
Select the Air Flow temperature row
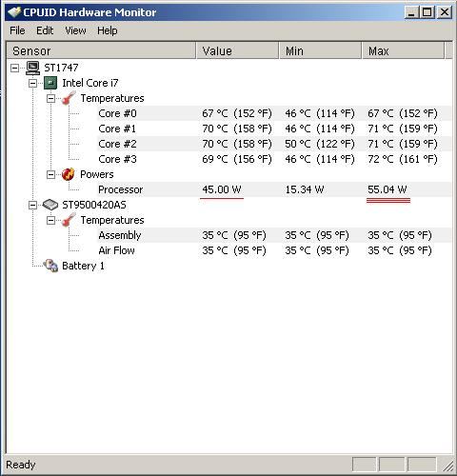pos(274,250)
